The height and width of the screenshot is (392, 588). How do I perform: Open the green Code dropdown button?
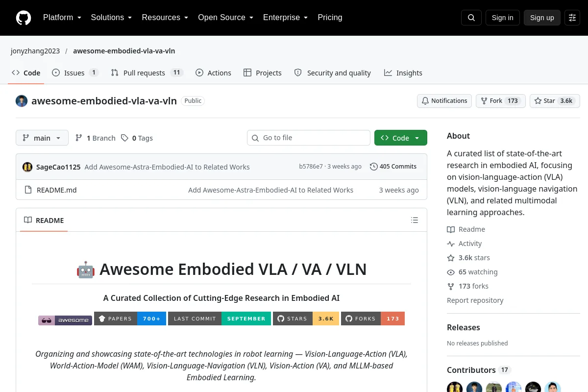tap(401, 138)
